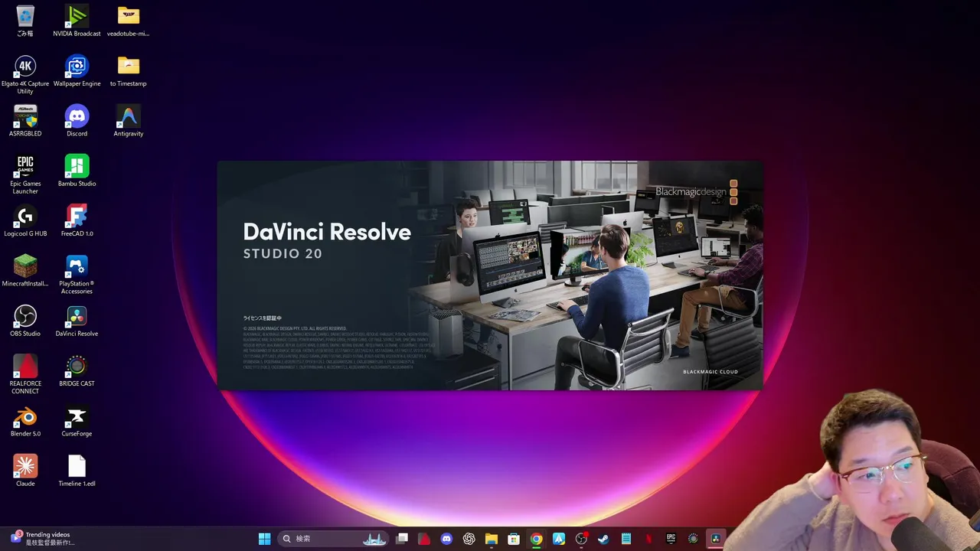The width and height of the screenshot is (980, 551).
Task: Open the Windows Start menu
Action: point(264,539)
